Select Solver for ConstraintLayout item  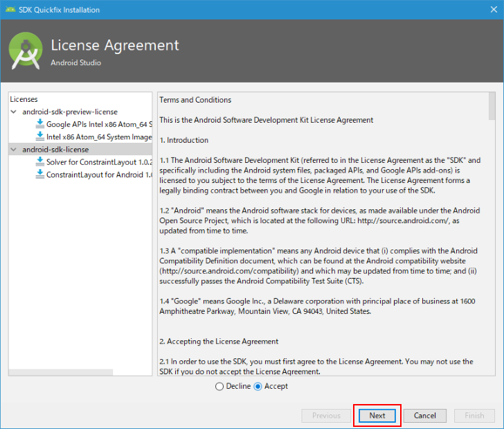click(x=99, y=162)
